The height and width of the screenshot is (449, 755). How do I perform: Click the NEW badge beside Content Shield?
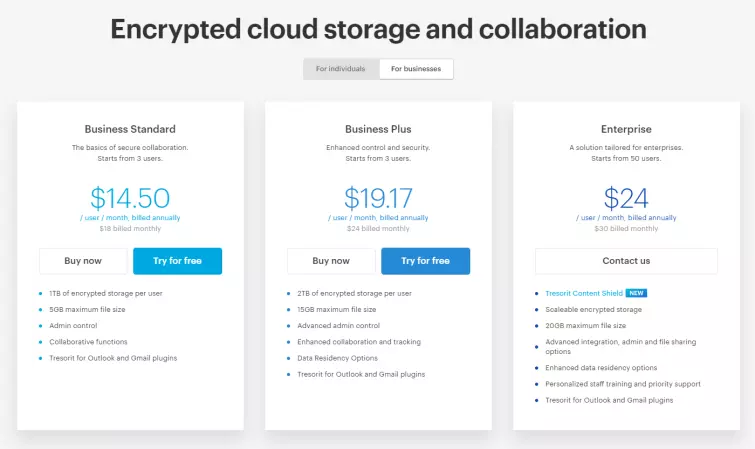coord(637,294)
